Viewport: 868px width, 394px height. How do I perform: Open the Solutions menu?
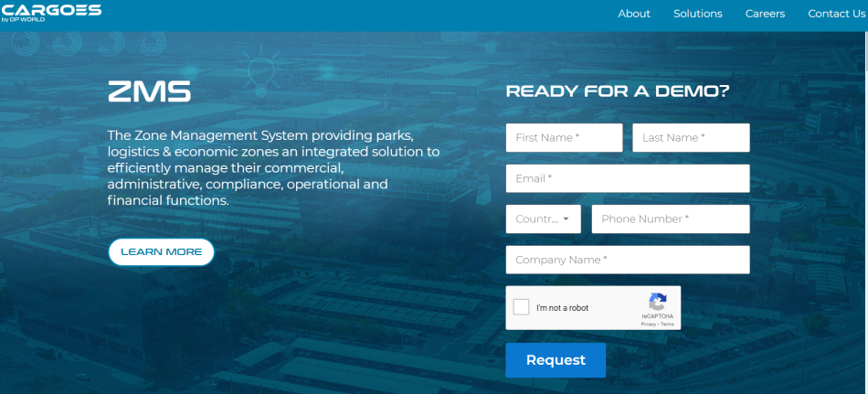point(697,14)
